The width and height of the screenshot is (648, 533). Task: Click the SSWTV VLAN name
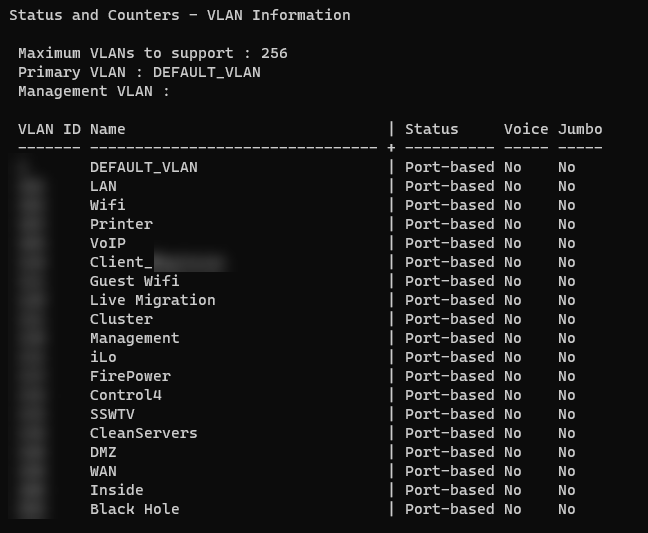point(112,414)
